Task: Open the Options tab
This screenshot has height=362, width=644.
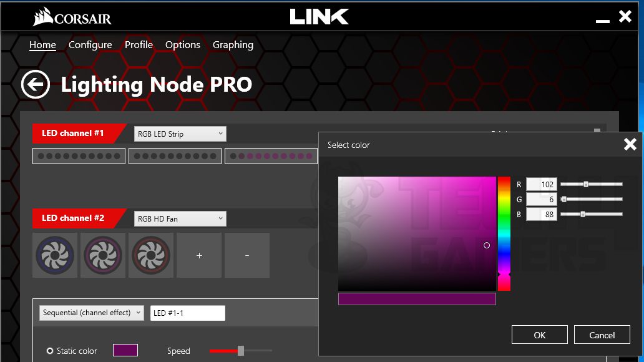Action: click(183, 45)
